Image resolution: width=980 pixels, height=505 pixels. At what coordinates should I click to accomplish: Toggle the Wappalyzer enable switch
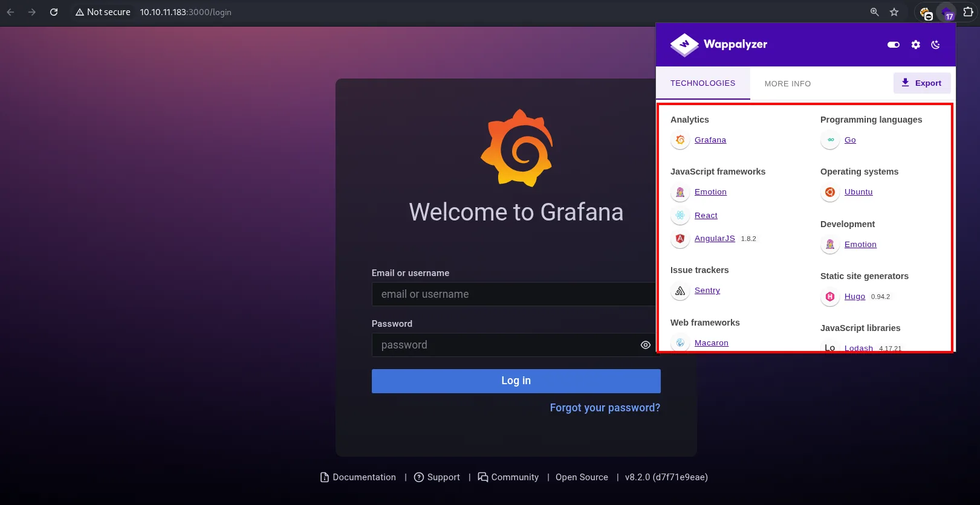click(x=893, y=45)
